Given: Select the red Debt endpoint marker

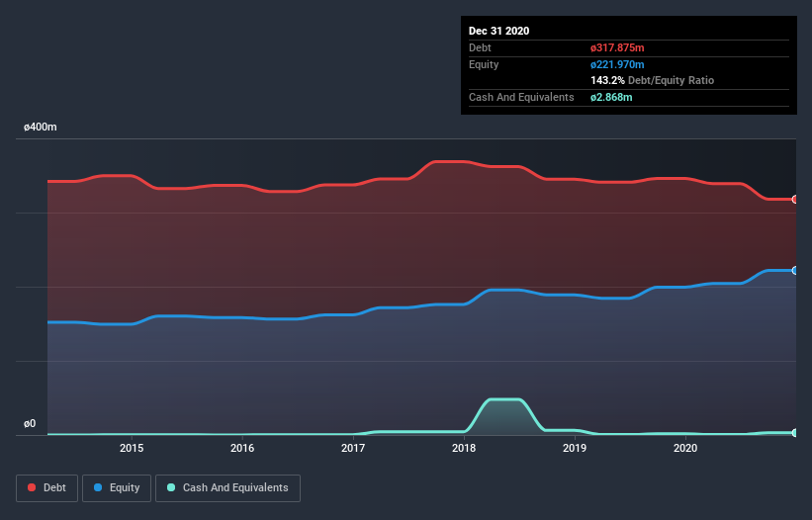Looking at the screenshot, I should (x=795, y=200).
